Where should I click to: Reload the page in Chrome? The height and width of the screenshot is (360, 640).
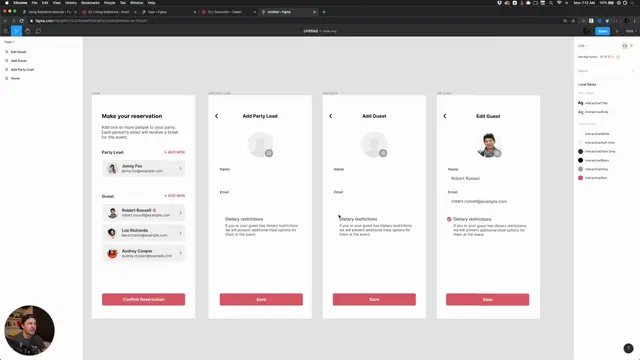[x=22, y=21]
